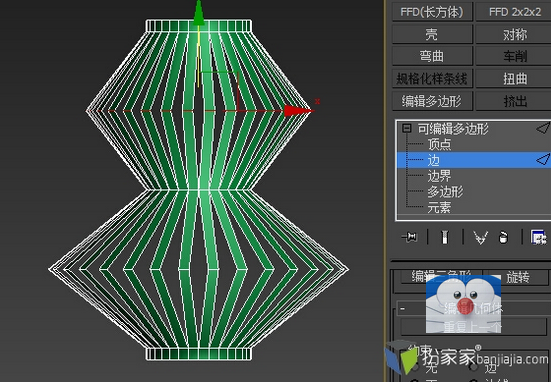The image size is (551, 383).
Task: Click the green Y-axis gizmo arrow
Action: (x=199, y=13)
